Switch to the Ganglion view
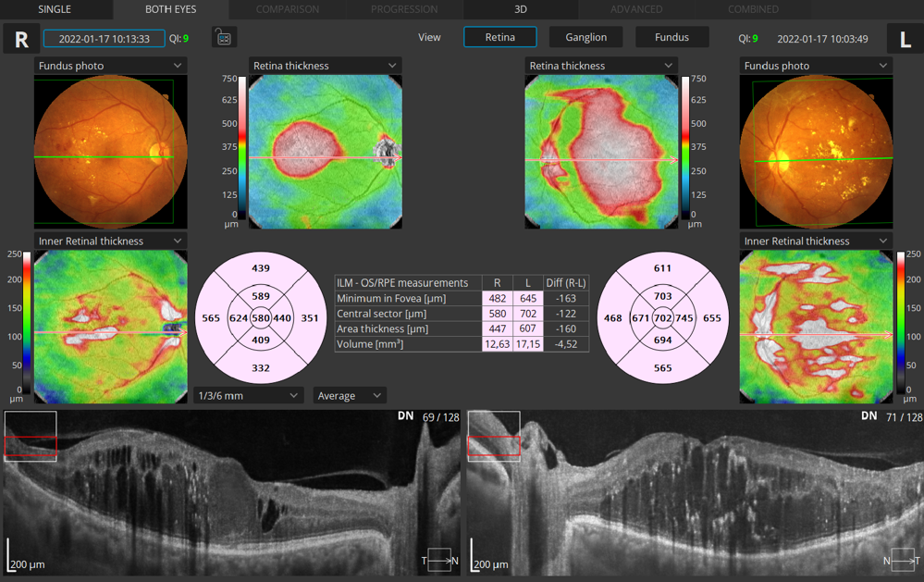 tap(585, 38)
